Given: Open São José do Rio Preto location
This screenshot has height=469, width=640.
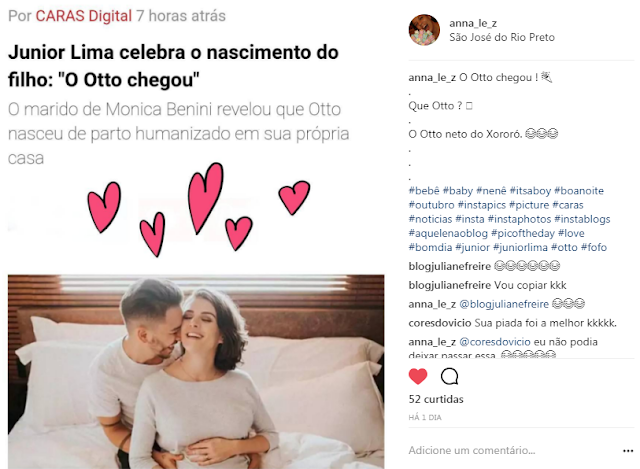Looking at the screenshot, I should click(x=502, y=37).
